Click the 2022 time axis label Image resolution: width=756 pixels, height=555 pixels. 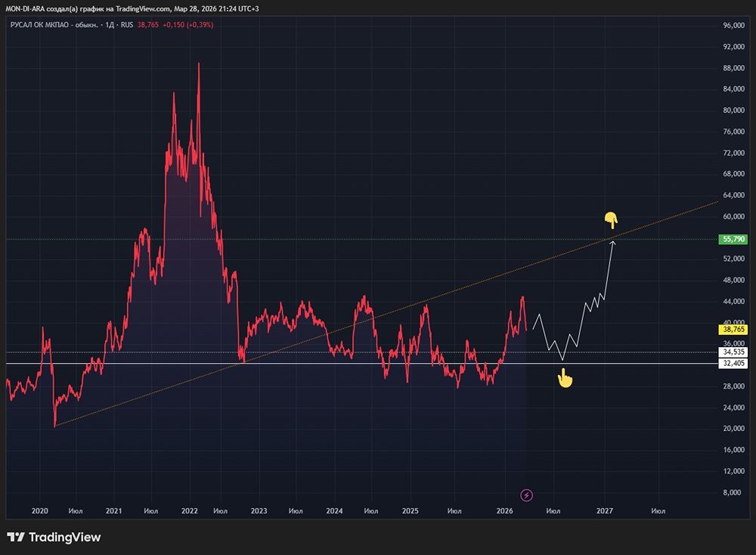point(190,510)
